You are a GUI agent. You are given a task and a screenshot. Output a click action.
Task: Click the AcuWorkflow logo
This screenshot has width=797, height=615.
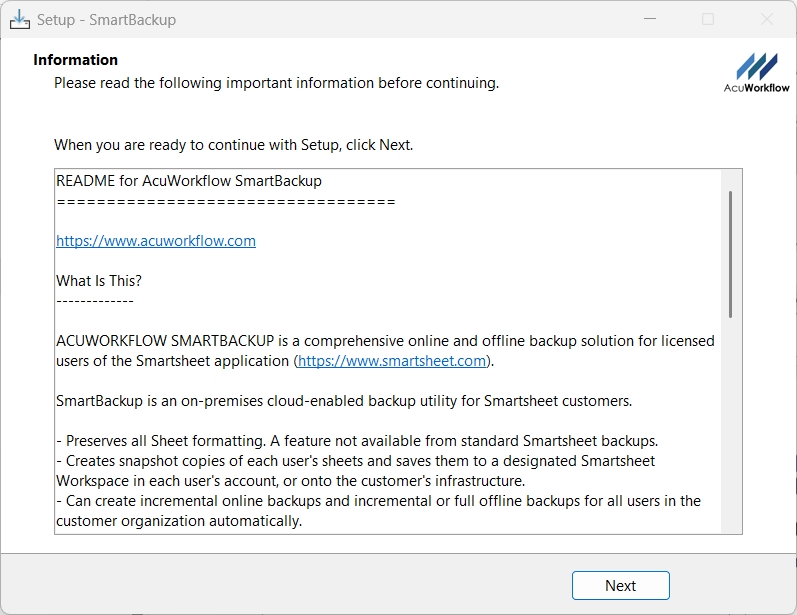(756, 72)
